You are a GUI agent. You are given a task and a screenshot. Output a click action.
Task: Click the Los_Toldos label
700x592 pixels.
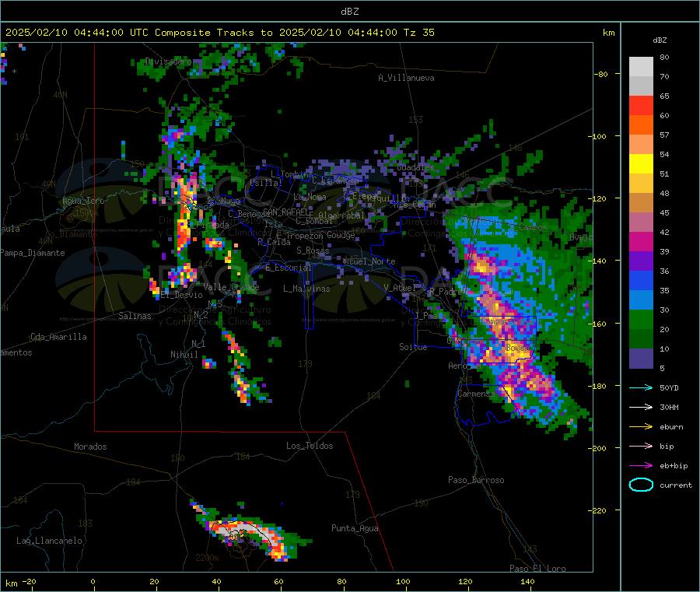pos(310,446)
